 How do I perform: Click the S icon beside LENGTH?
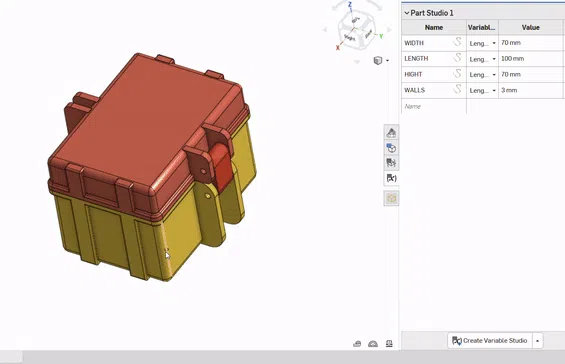(457, 58)
